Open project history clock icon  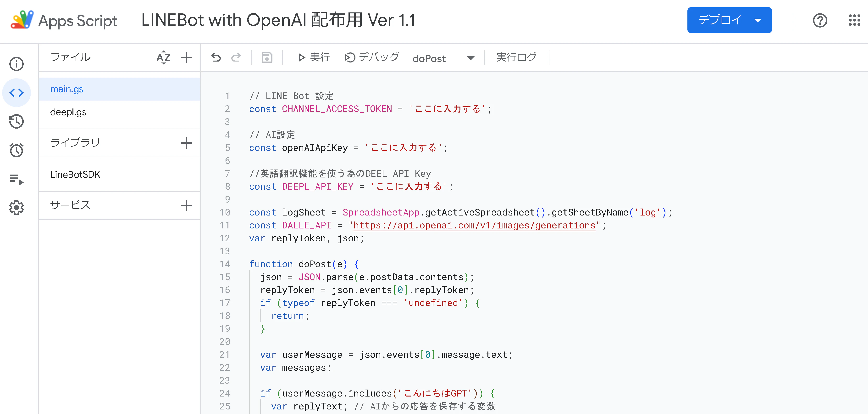click(16, 121)
